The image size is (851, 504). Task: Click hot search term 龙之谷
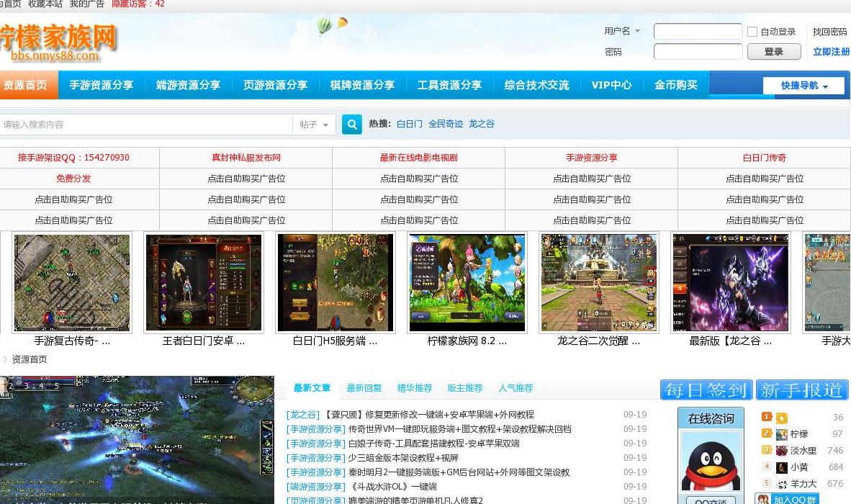pyautogui.click(x=482, y=124)
